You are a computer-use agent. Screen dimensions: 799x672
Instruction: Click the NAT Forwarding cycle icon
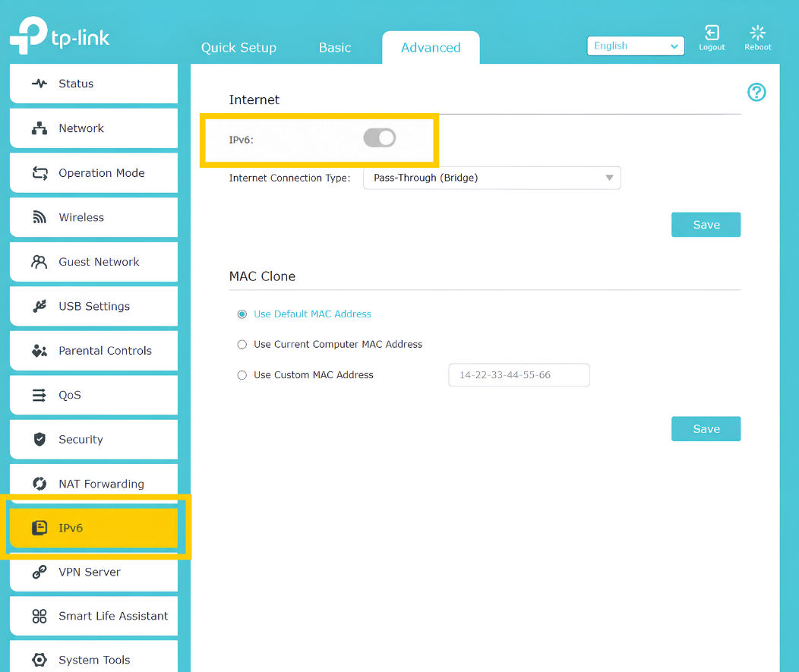(39, 484)
